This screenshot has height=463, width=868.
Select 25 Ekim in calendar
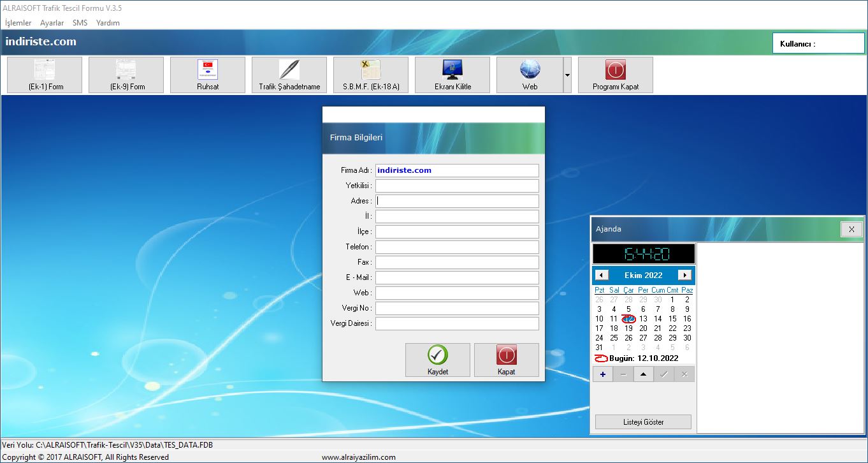click(614, 338)
